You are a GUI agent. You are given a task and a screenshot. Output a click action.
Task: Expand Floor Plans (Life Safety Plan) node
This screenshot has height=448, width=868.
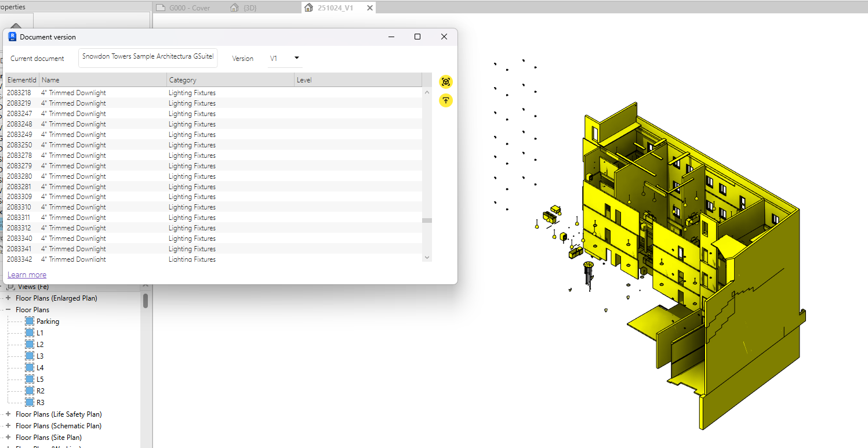[8, 414]
